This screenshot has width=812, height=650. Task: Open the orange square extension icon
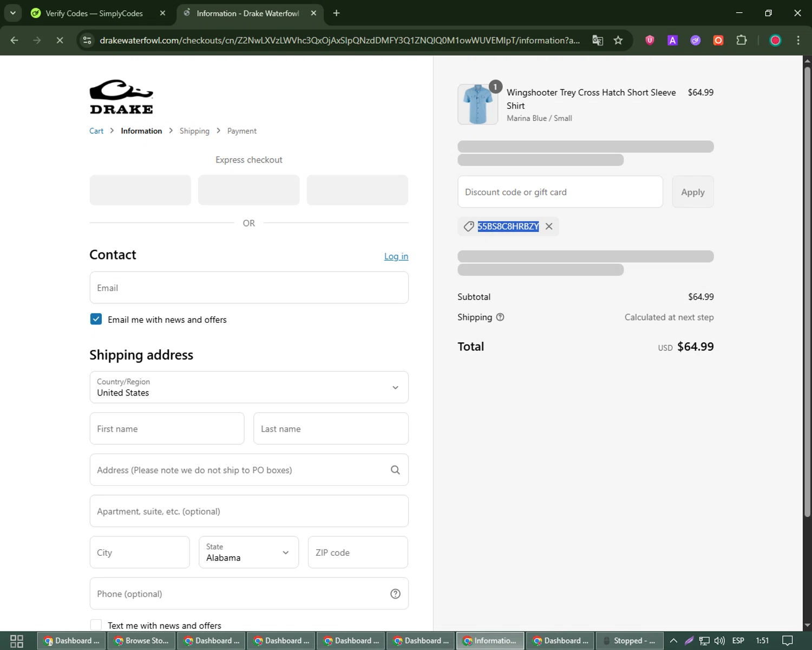pyautogui.click(x=718, y=40)
